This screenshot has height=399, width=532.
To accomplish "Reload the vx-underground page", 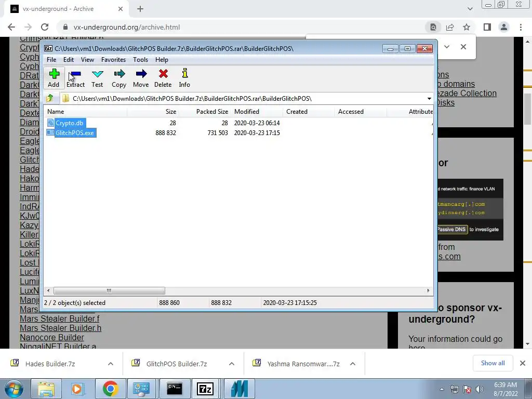I will pos(45,27).
